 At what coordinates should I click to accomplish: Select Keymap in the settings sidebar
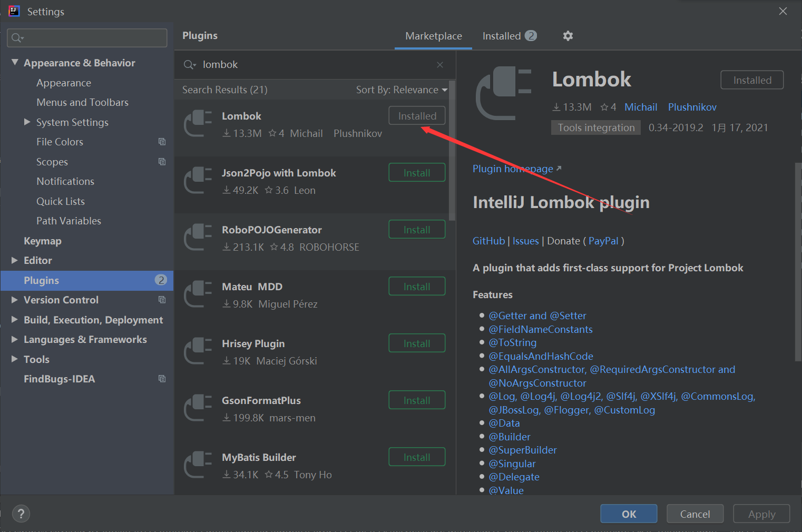coord(42,241)
